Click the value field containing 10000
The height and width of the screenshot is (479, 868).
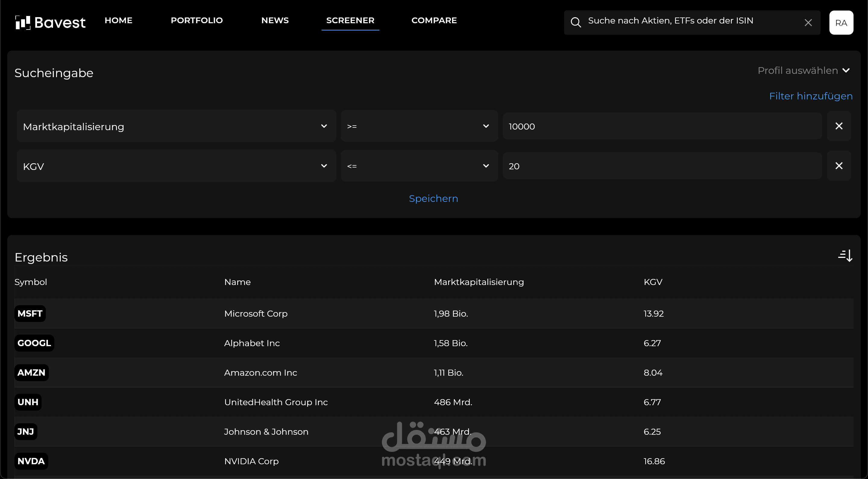point(662,126)
